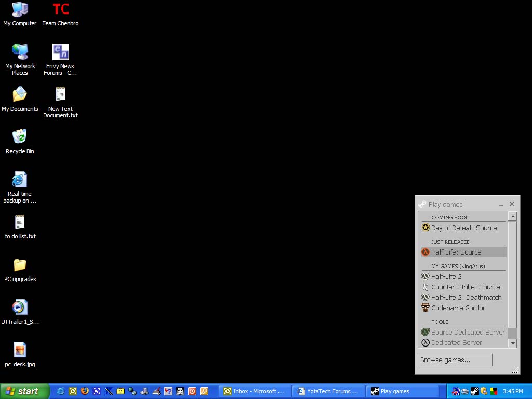Screen dimensions: 532x399
Task: Open the Windows Start menu
Action: coord(24,391)
